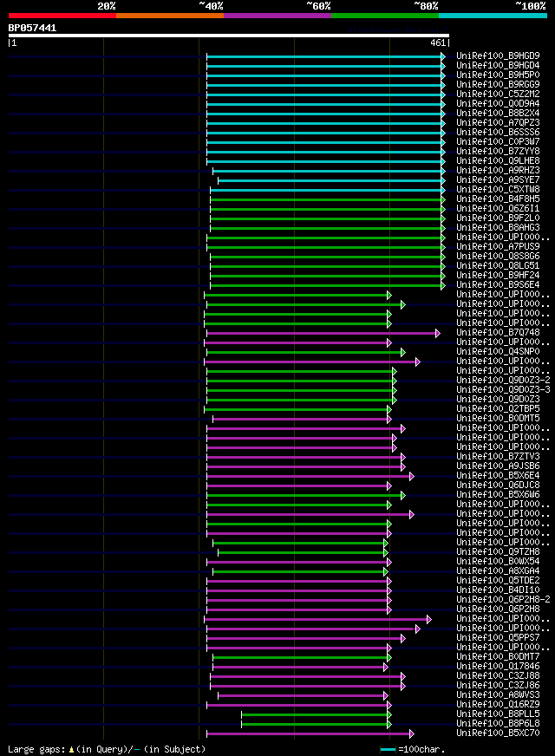This screenshot has width=555, height=756.
Task: Select the UniRef100_Q17846 label
Action: click(x=498, y=667)
